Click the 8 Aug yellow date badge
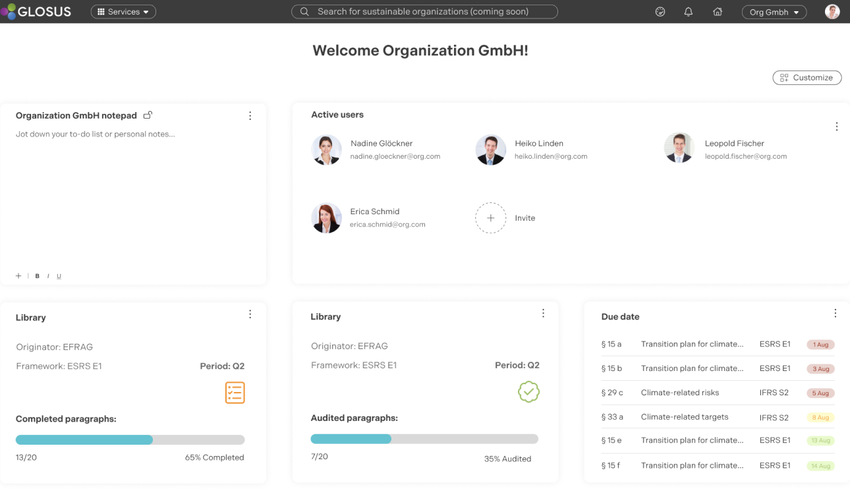Screen dimensions: 850x504 [x=821, y=418]
